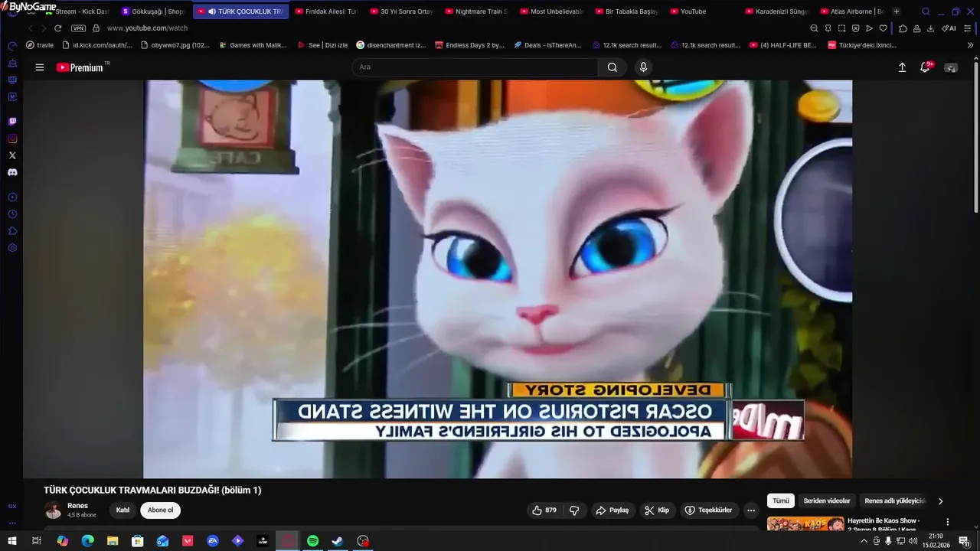Switch to the Nightmare Train tab
Viewport: 980px width, 551px height.
pos(475,11)
